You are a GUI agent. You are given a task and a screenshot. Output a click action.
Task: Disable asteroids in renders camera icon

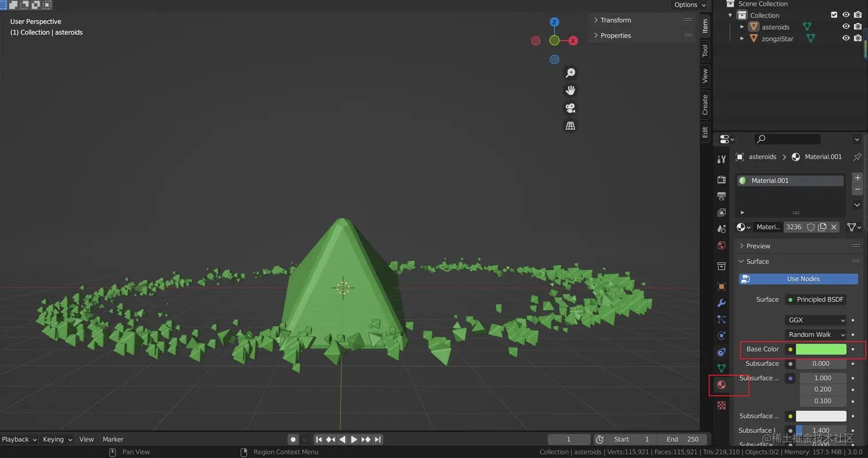[x=858, y=27]
